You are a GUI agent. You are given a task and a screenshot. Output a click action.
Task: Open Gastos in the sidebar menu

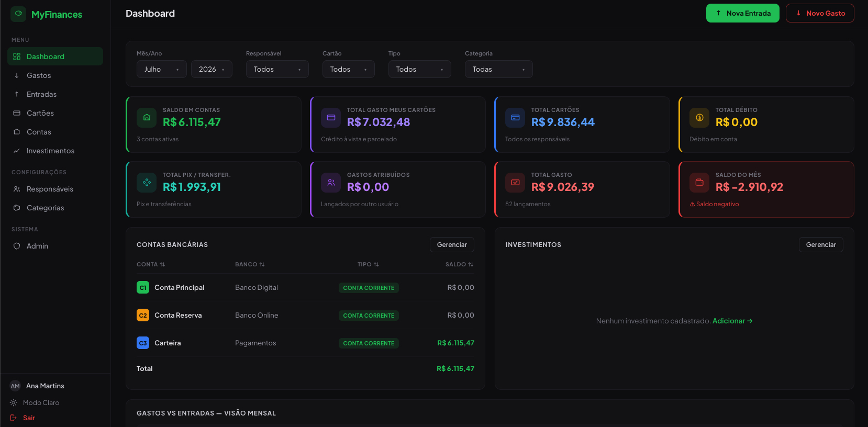55,75
